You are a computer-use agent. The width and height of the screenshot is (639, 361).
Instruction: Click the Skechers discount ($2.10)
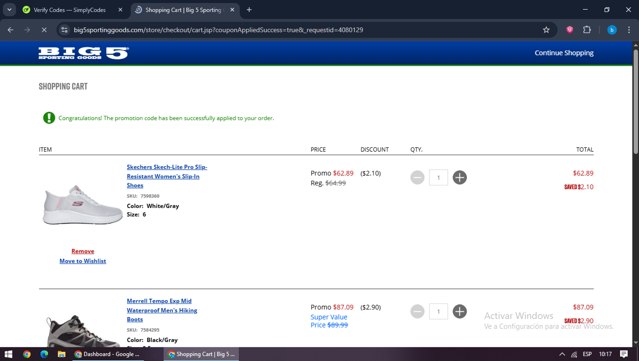click(370, 173)
